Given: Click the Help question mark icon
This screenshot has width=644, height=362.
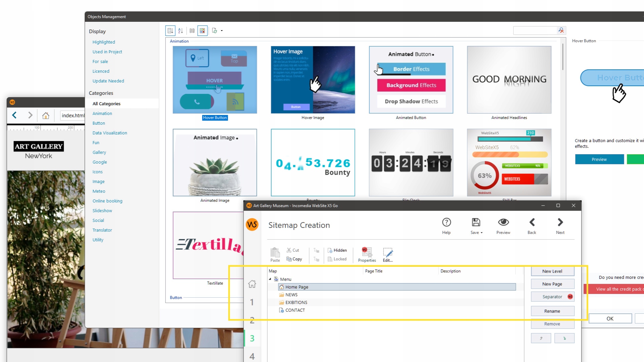Looking at the screenshot, I should [x=446, y=223].
